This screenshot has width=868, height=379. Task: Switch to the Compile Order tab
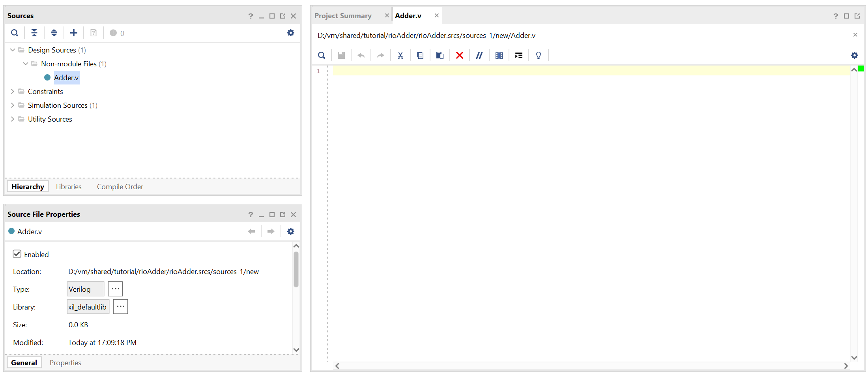[120, 187]
